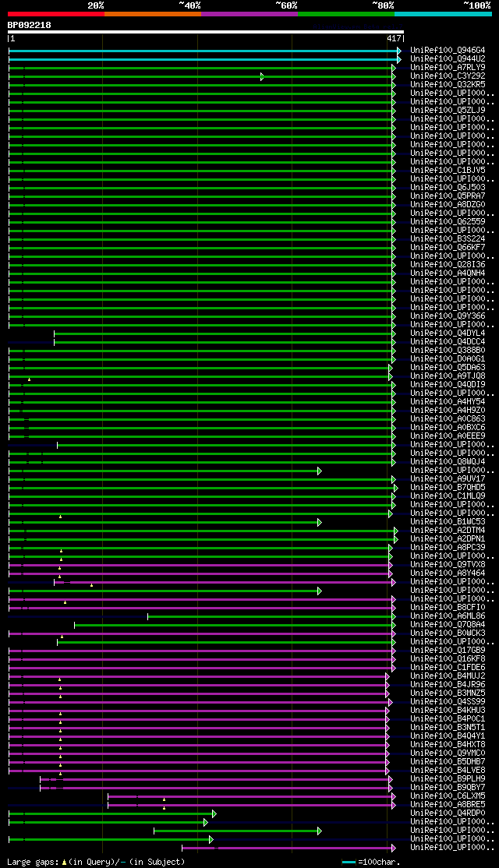Click the cyan alignment bar for UniRef100_Q946G4
The width and height of the screenshot is (499, 868).
coord(204,51)
